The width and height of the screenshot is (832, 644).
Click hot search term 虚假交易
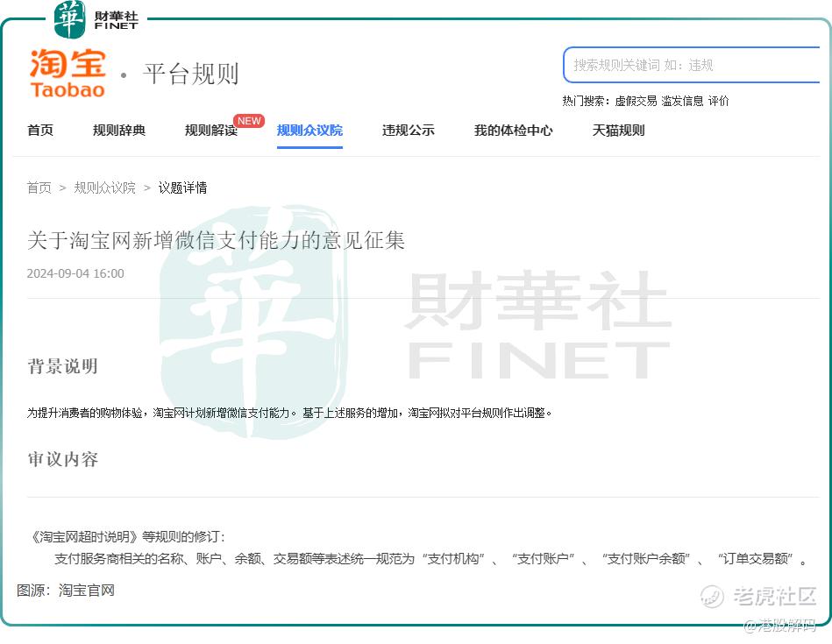pos(636,101)
